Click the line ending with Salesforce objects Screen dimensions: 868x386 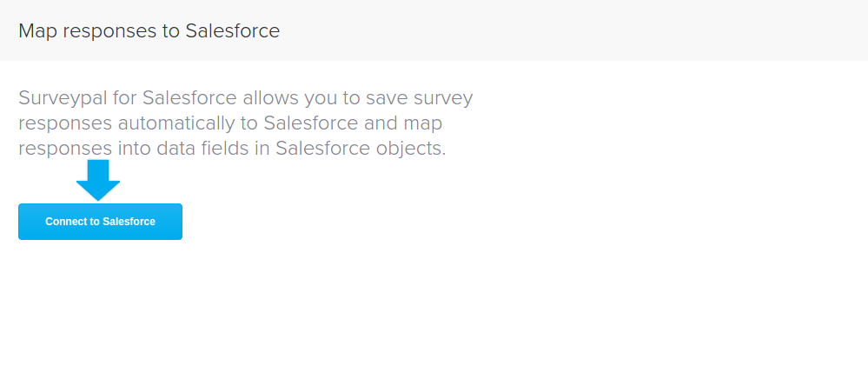(232, 149)
